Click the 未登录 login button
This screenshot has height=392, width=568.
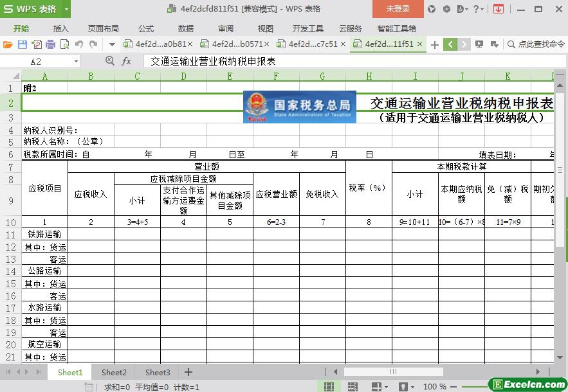398,9
